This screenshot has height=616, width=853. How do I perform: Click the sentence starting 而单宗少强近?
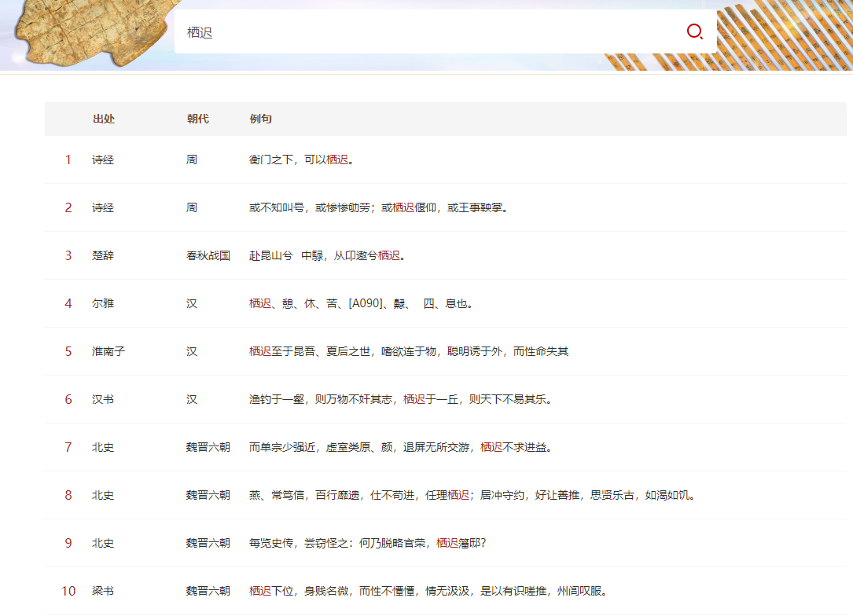401,447
